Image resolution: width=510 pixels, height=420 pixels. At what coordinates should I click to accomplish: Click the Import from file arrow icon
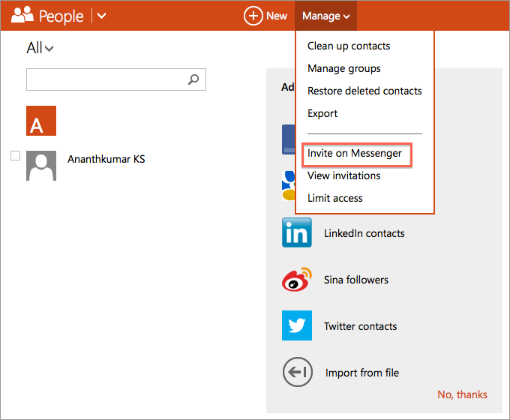297,373
